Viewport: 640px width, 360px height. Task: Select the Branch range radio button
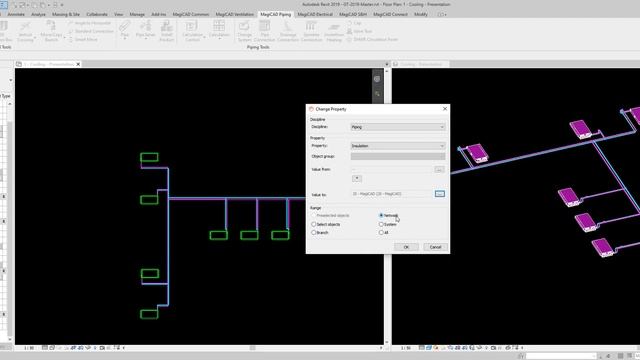314,232
